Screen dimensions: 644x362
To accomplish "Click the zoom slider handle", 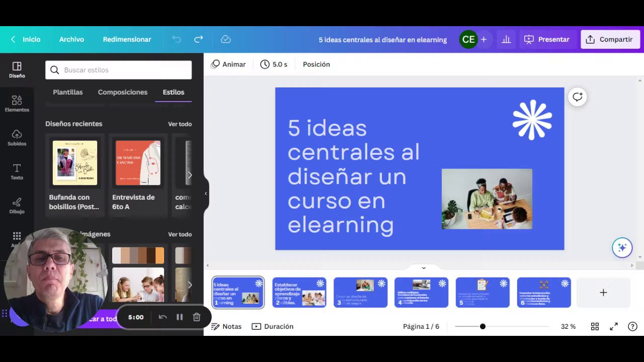I will pos(482,326).
